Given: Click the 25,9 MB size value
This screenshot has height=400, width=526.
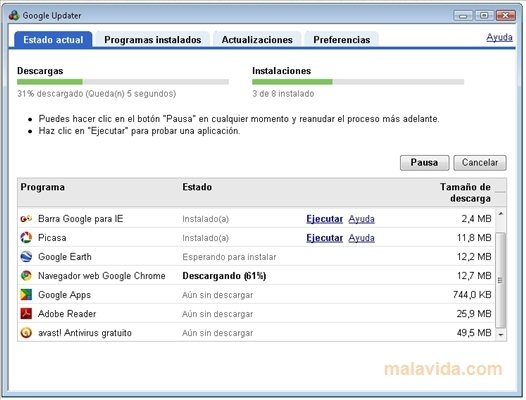Looking at the screenshot, I should (x=474, y=314).
